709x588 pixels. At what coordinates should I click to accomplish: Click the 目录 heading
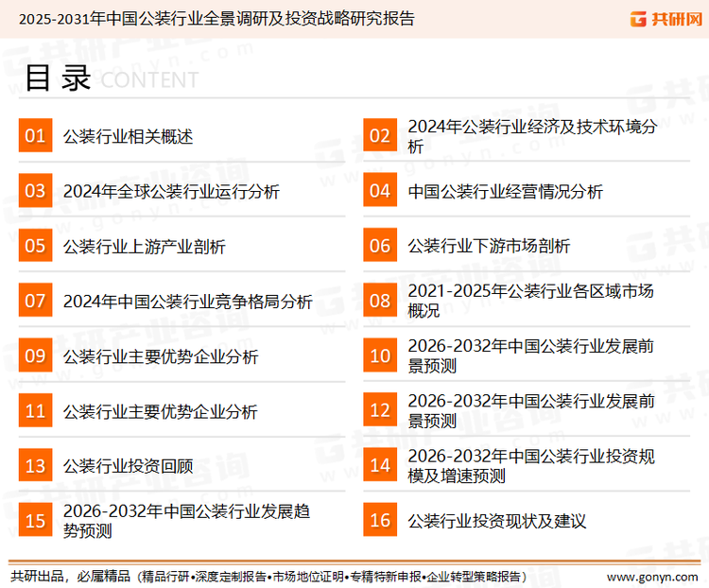[x=58, y=78]
